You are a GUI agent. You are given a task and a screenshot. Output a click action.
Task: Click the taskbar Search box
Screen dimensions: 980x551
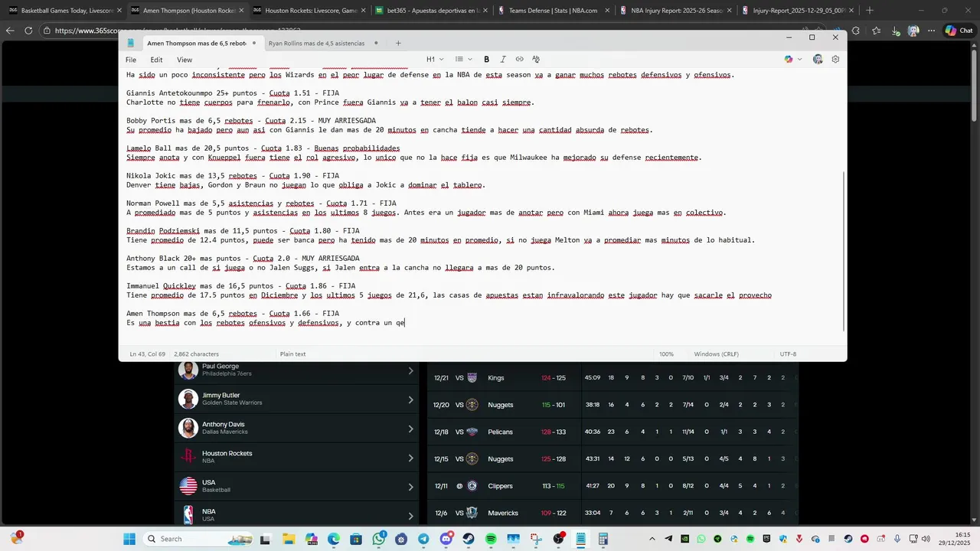(197, 539)
